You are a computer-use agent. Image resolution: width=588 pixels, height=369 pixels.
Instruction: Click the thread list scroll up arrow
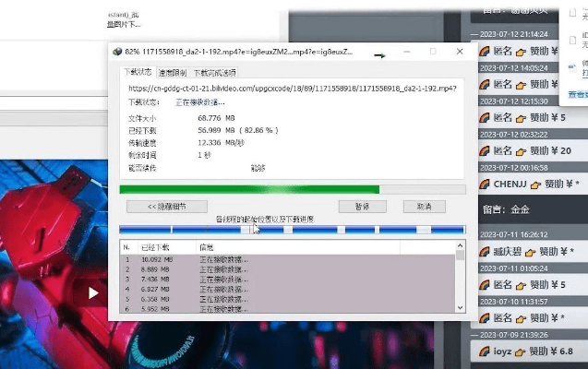point(460,245)
